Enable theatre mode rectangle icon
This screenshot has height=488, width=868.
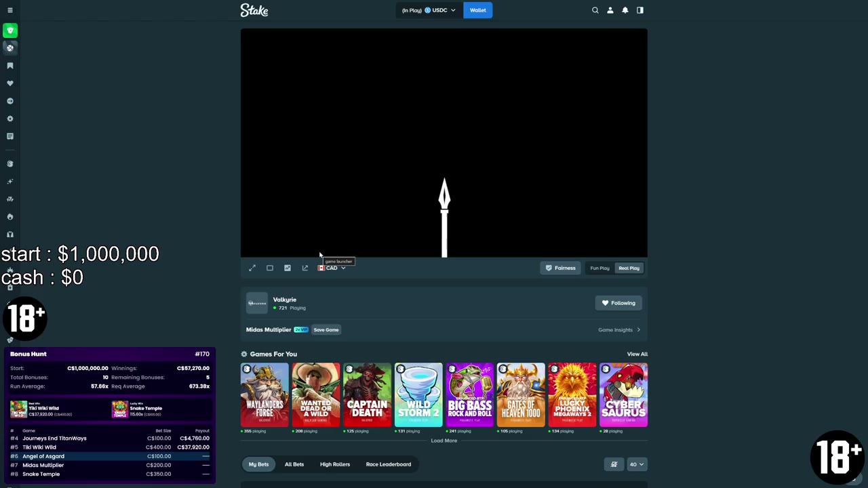[270, 268]
